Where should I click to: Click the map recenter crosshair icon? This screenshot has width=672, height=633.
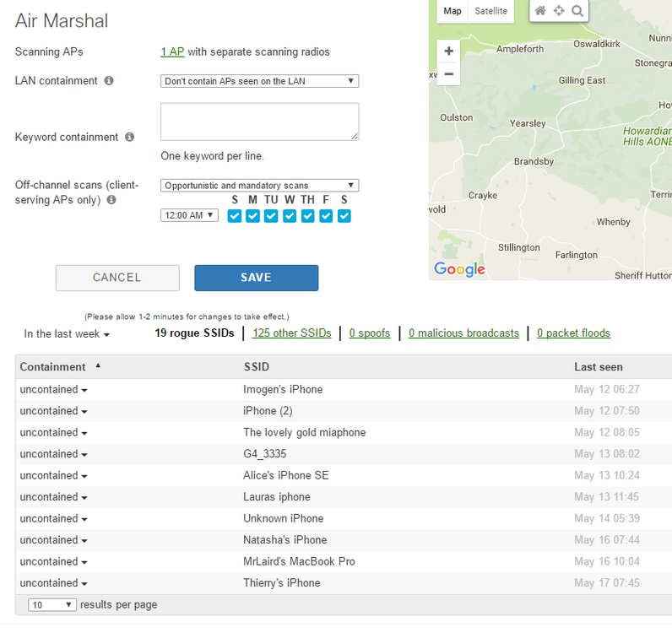559,11
